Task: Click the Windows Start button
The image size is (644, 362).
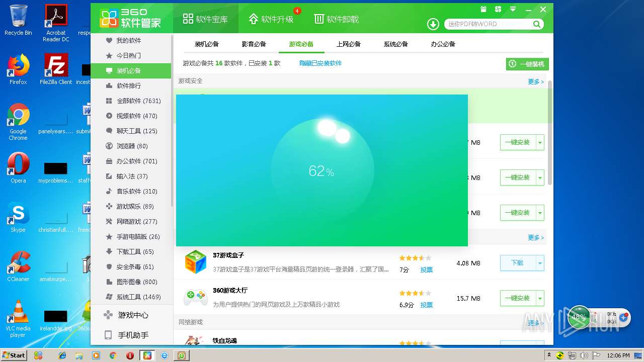Action: (x=14, y=355)
